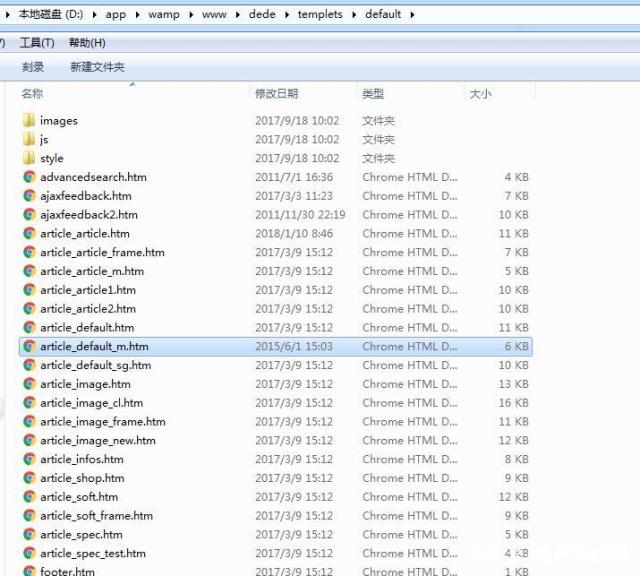Select advancedsearch.htm Chrome file icon

(x=29, y=177)
